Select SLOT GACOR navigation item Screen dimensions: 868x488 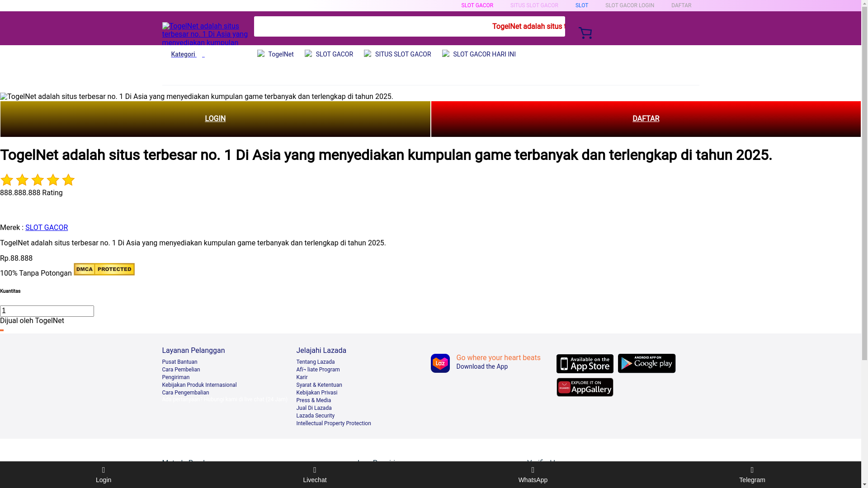click(329, 54)
